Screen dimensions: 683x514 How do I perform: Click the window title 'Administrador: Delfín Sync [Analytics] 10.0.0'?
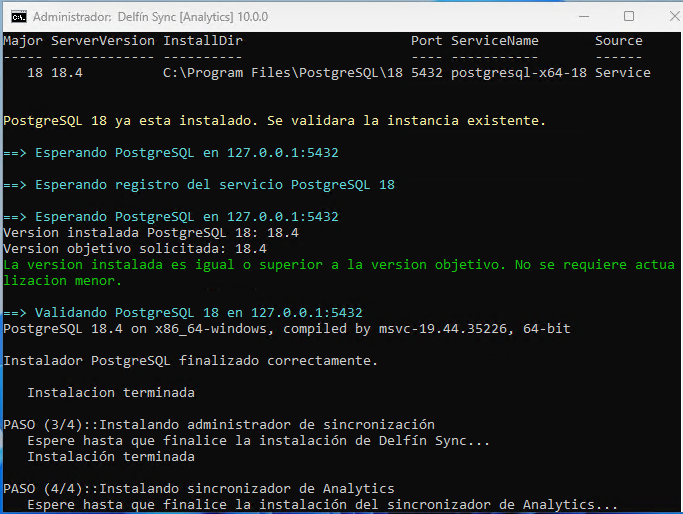click(x=150, y=17)
